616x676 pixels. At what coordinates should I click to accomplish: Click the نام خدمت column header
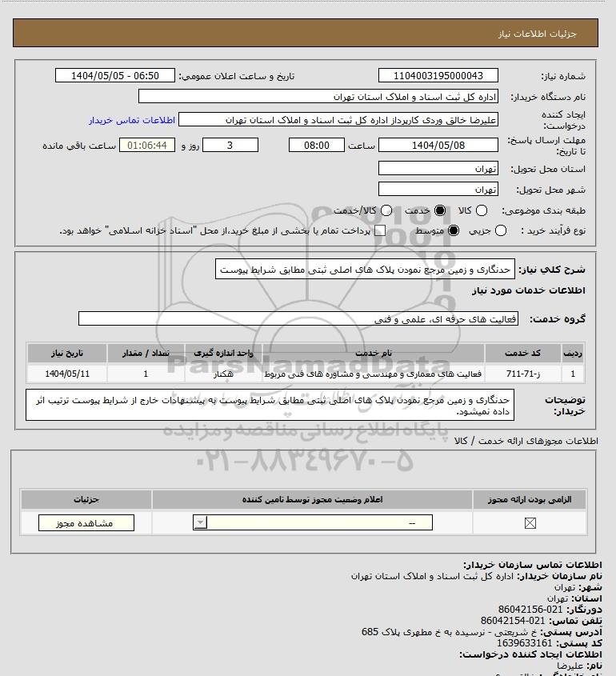[374, 353]
